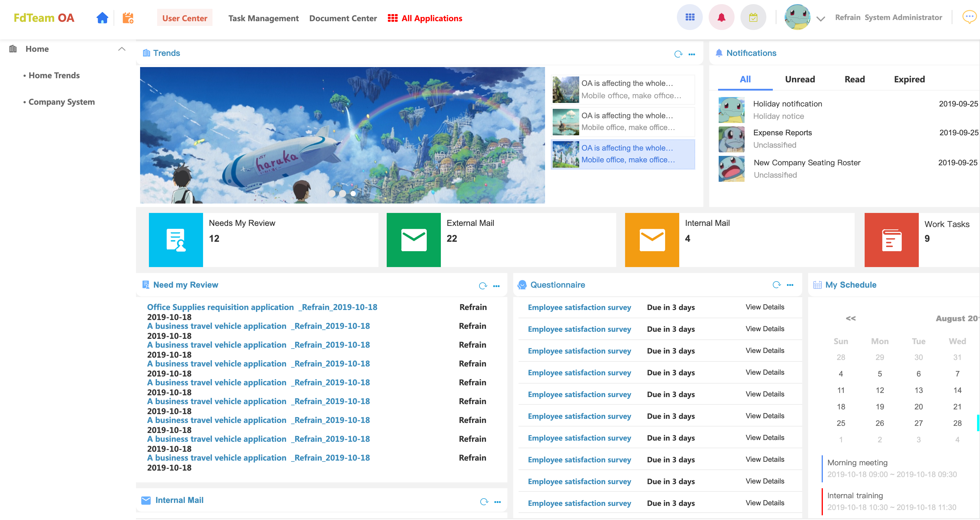Click the Expense Reports avatar icon
This screenshot has width=980, height=520.
(x=731, y=139)
